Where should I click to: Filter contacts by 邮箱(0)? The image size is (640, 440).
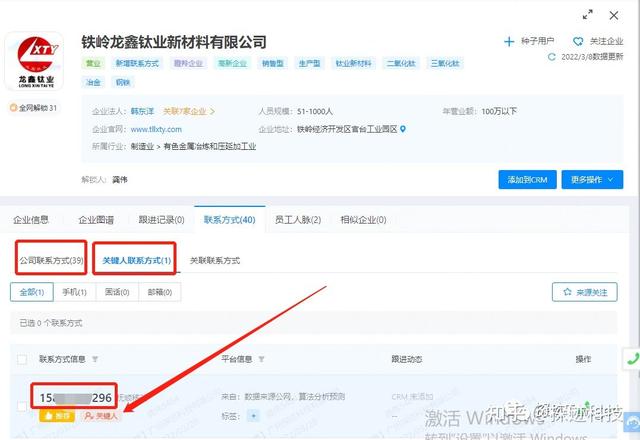[x=160, y=292]
